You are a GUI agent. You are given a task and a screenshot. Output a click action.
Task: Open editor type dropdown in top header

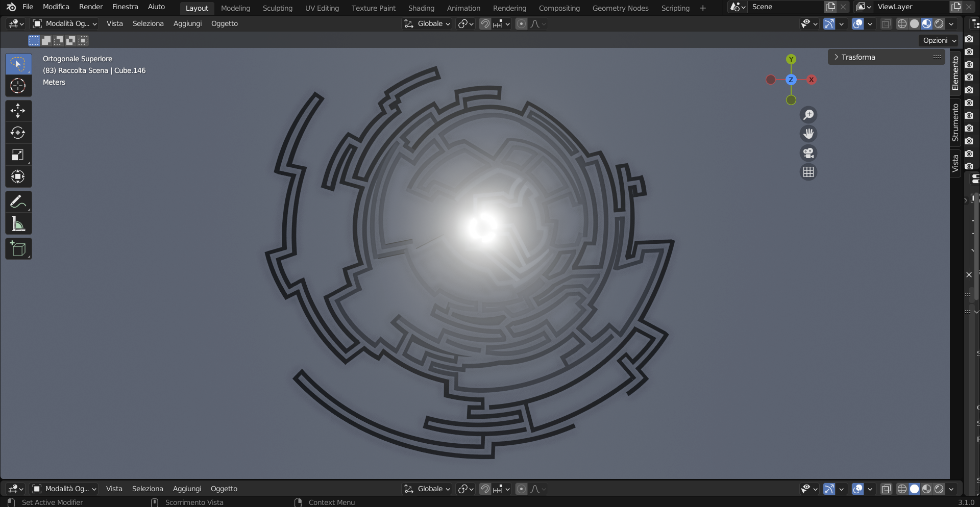pyautogui.click(x=16, y=23)
